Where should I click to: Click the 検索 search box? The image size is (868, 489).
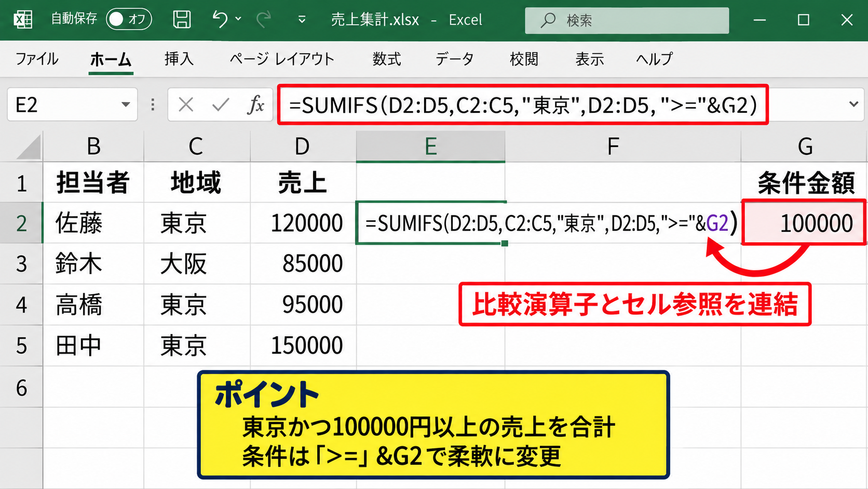point(627,20)
